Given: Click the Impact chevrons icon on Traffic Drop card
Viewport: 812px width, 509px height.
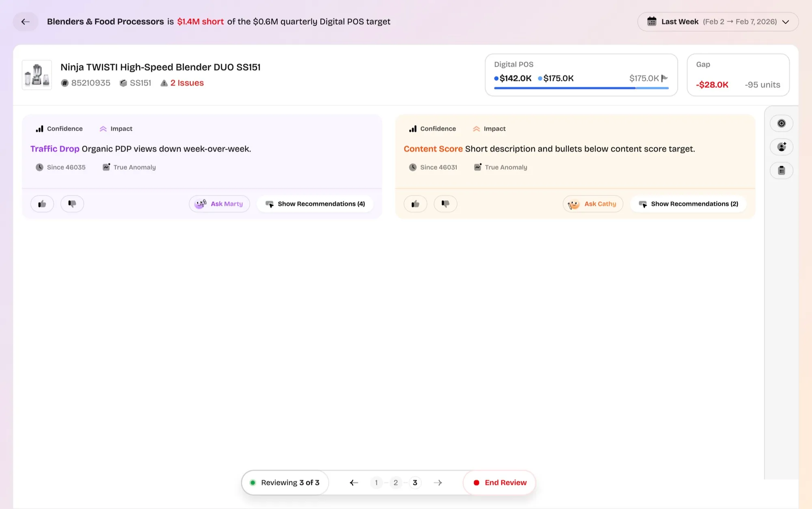Looking at the screenshot, I should click(103, 129).
